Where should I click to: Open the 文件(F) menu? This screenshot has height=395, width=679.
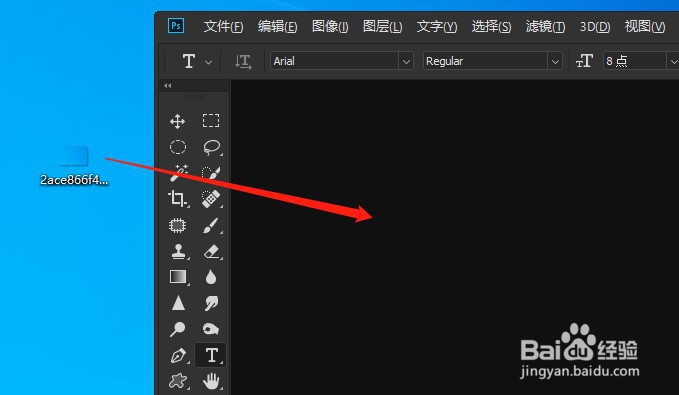223,26
